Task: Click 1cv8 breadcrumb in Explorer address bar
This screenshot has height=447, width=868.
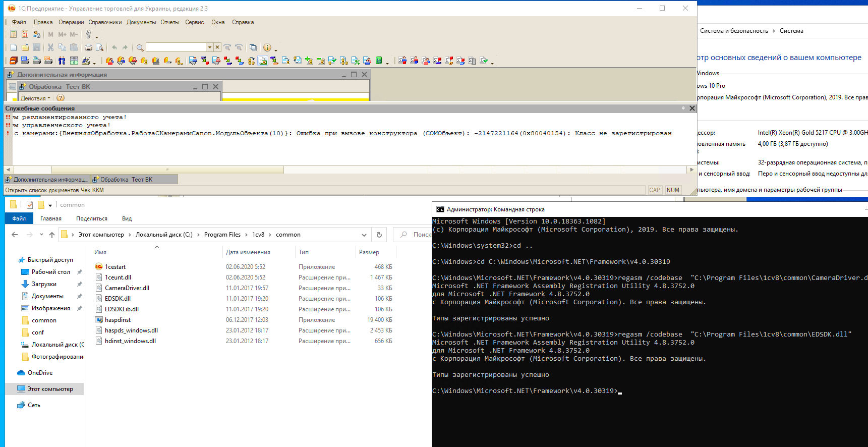Action: tap(258, 235)
